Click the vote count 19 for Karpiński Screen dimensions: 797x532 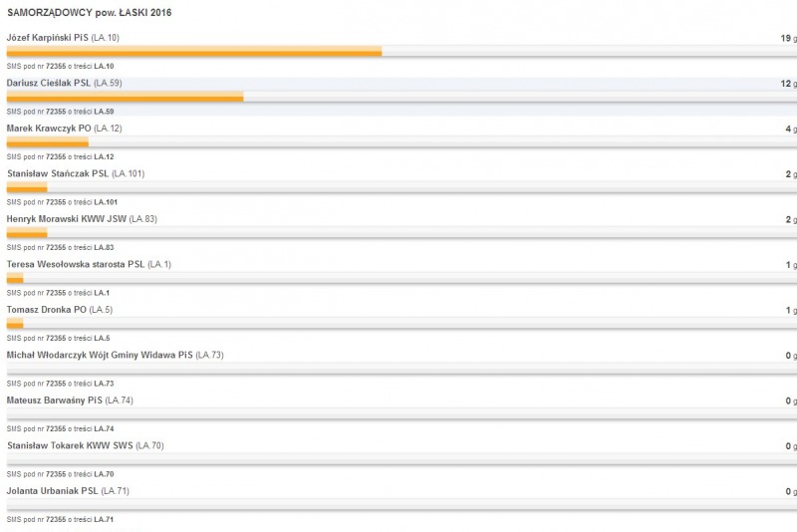coord(785,38)
